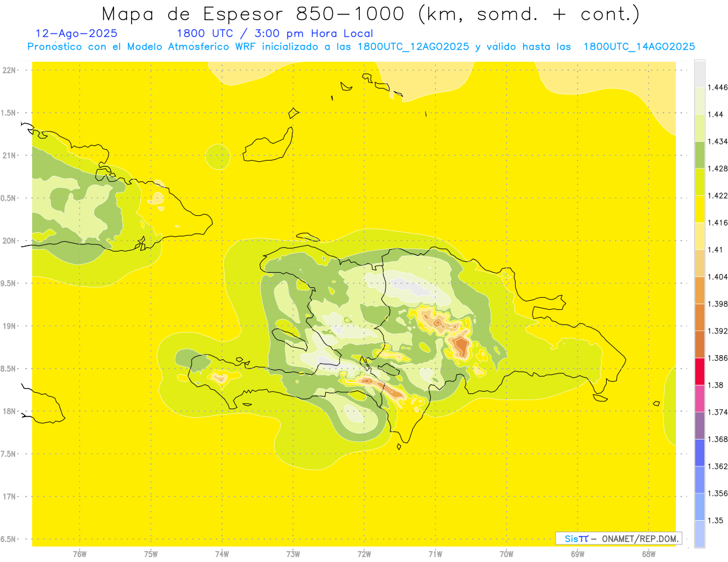The image size is (728, 562).
Task: Click the 76W longitude label
Action: tap(80, 554)
